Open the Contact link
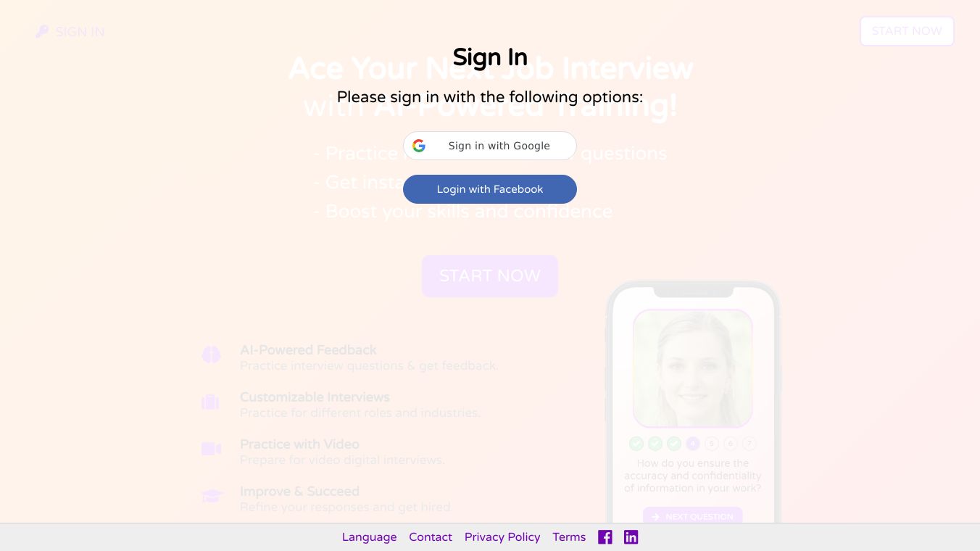980x551 pixels. 431,537
